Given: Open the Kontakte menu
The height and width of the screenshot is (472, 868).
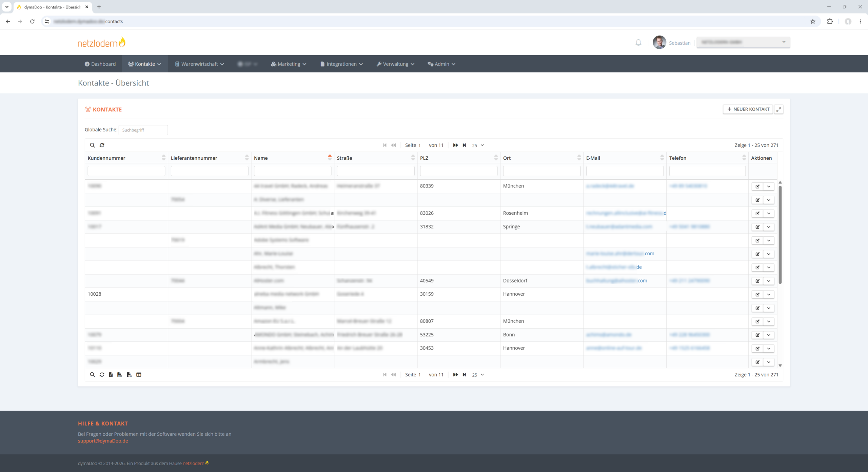Looking at the screenshot, I should (x=145, y=64).
